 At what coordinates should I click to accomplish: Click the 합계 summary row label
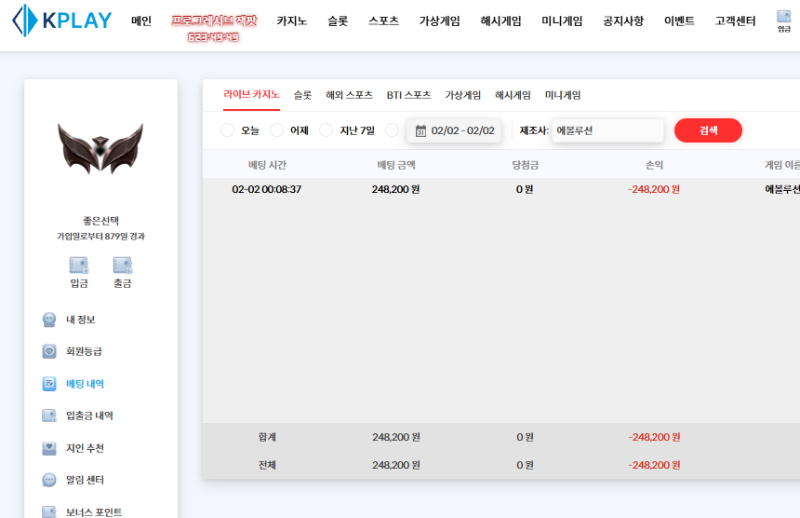pos(267,437)
